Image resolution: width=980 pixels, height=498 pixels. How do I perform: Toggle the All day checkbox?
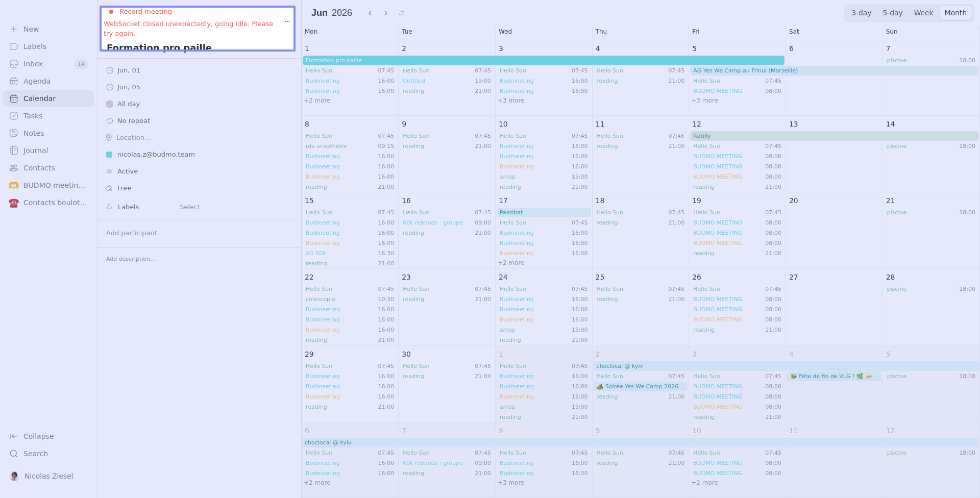coord(110,104)
